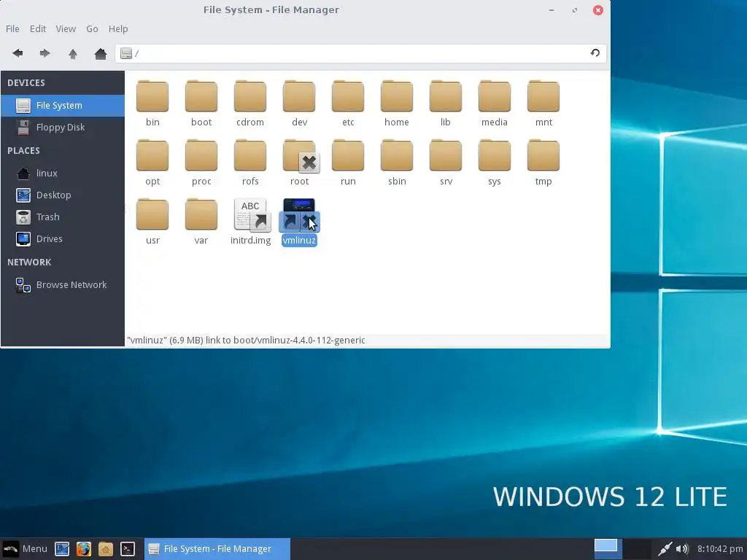Viewport: 747px width, 560px height.
Task: Click the show desktop taskbar icon
Action: 62,549
